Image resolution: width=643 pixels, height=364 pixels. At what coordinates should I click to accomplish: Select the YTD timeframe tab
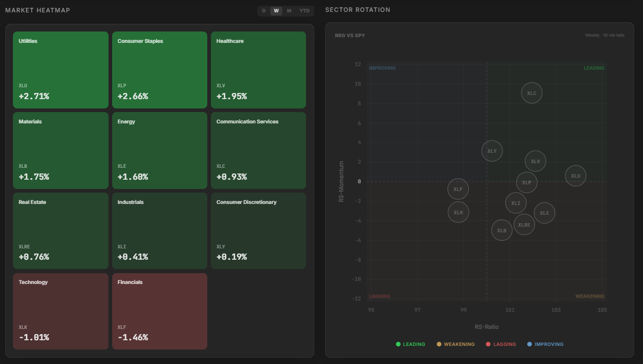304,11
